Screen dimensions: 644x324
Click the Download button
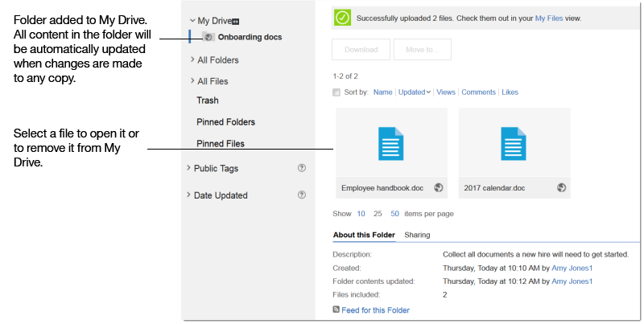(x=361, y=50)
